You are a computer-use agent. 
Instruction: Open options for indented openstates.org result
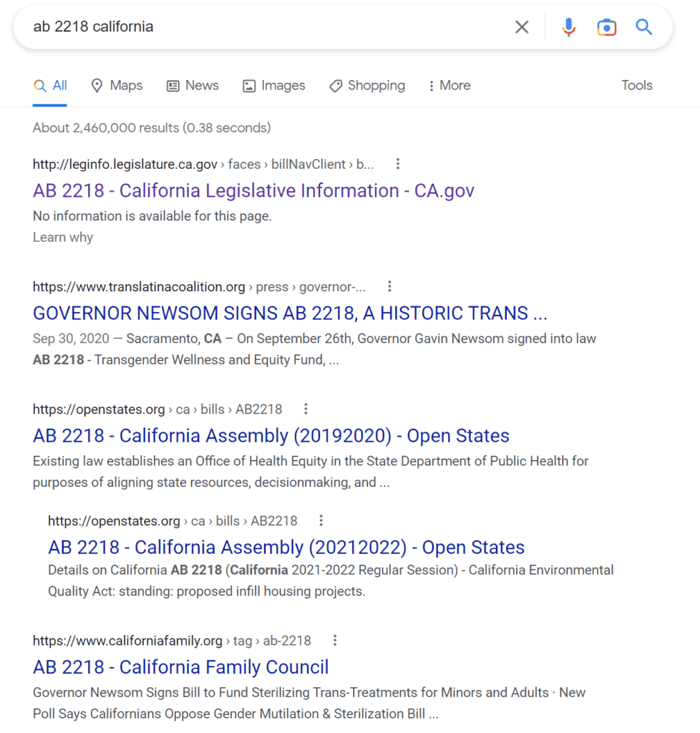(x=321, y=520)
